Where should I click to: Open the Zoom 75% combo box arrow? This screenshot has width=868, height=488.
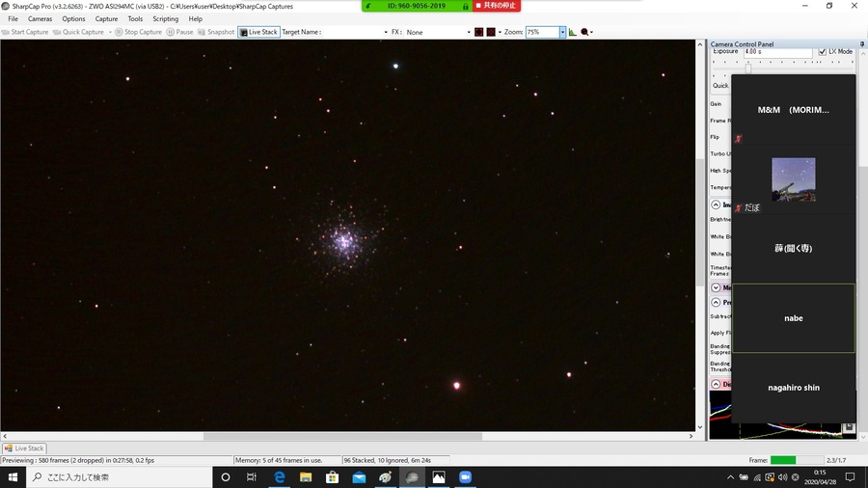(x=562, y=32)
